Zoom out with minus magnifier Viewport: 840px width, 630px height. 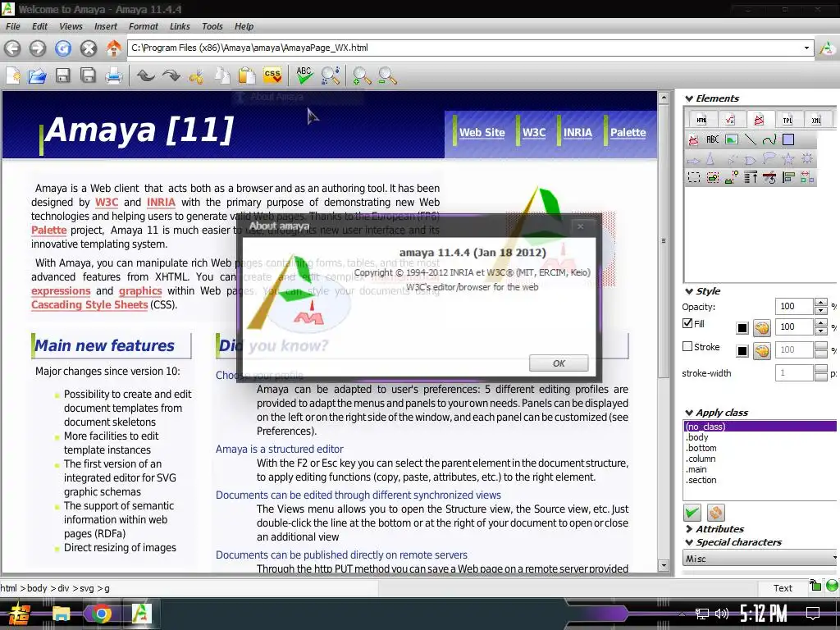click(x=387, y=75)
